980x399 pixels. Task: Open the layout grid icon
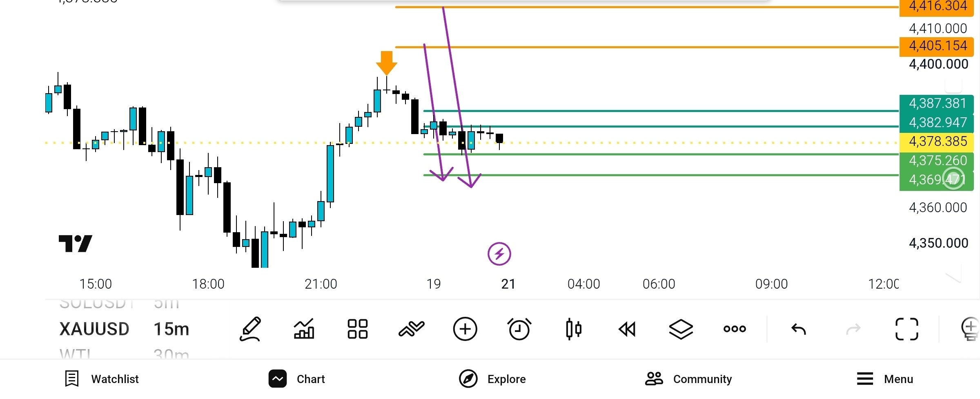click(x=357, y=329)
